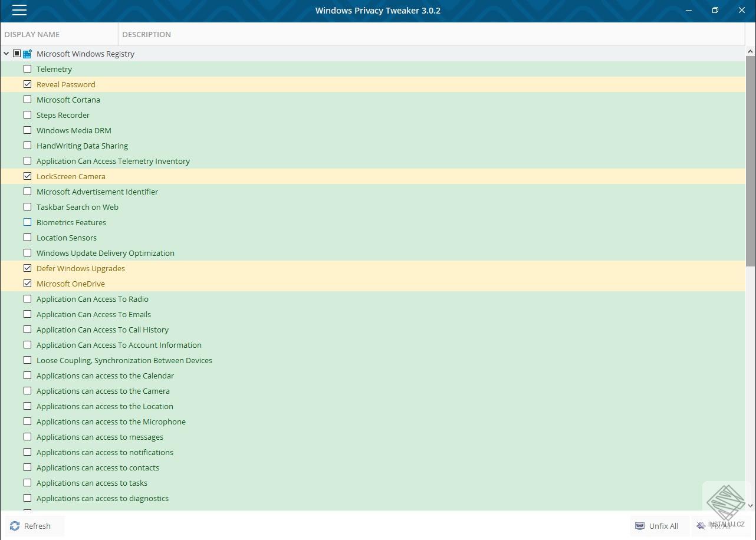Check Applications can access to tasks checkbox
This screenshot has height=540, width=756.
[27, 483]
